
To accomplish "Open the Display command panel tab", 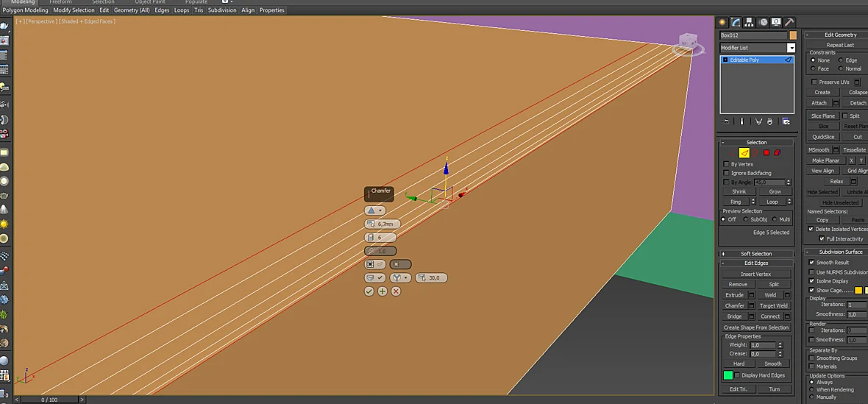I will click(776, 22).
